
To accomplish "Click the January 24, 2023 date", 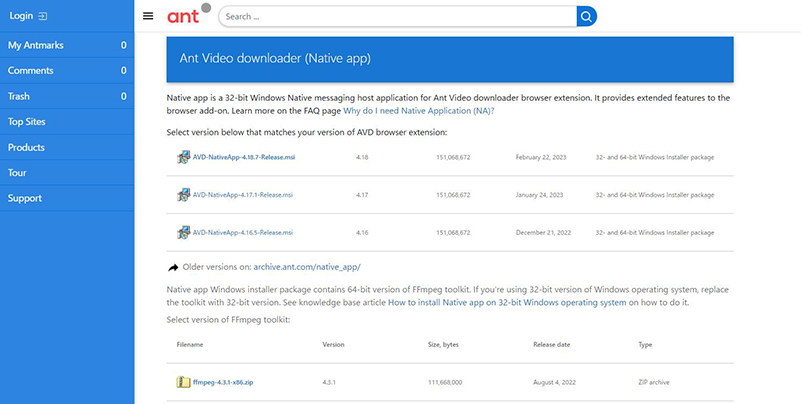I will pos(539,195).
